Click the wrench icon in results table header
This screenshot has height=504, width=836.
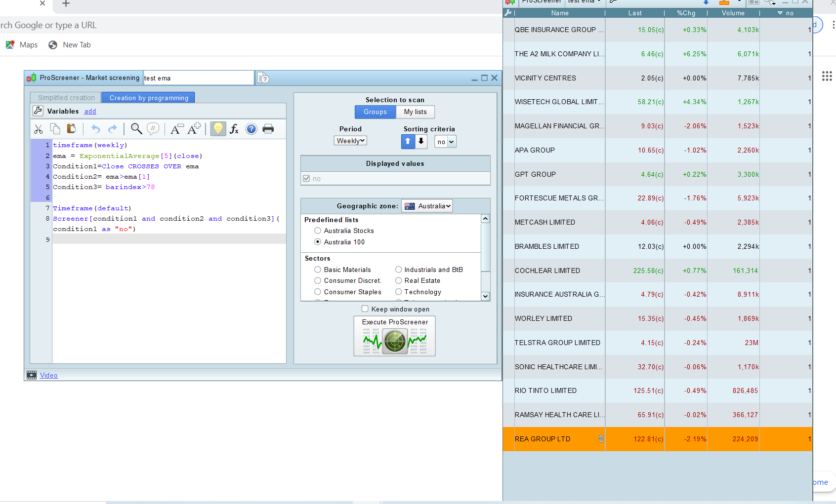pos(508,13)
